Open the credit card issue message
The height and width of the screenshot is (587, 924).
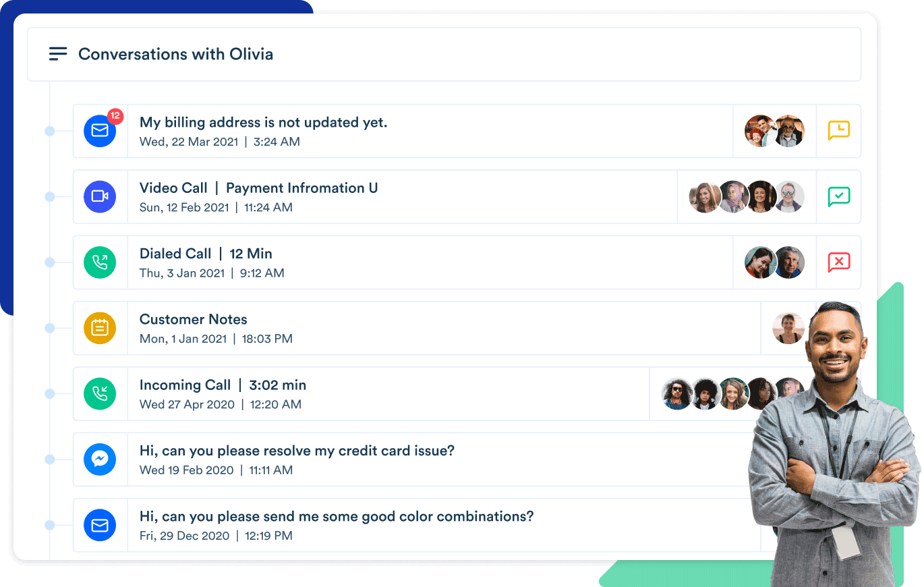pos(297,451)
